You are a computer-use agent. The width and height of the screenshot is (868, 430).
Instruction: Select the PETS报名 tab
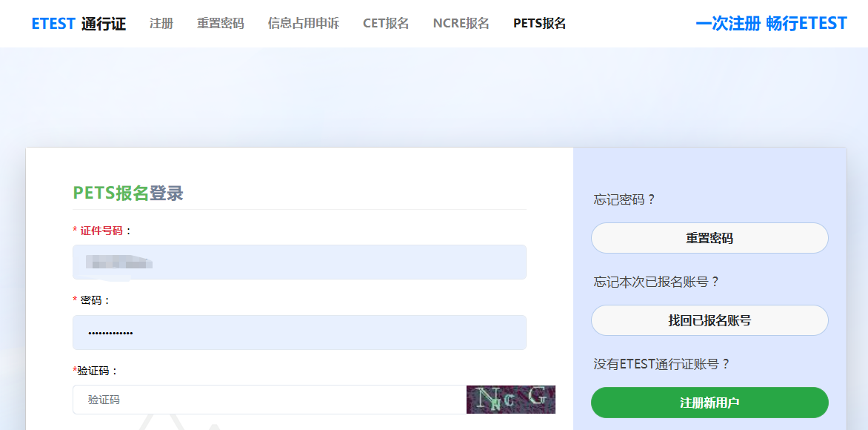538,23
